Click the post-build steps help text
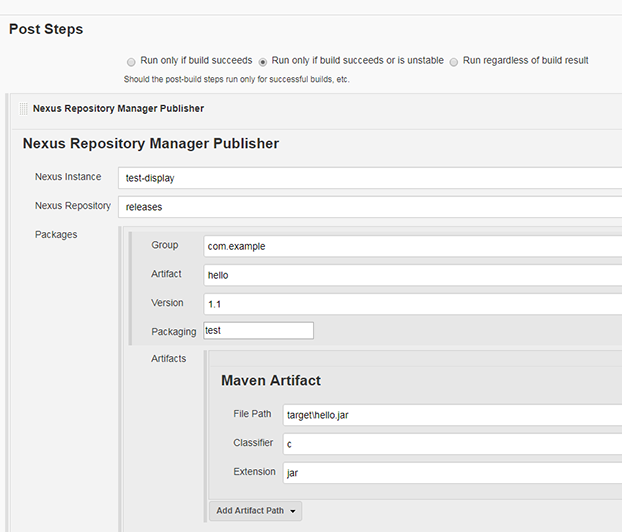This screenshot has height=532, width=622. pyautogui.click(x=236, y=79)
